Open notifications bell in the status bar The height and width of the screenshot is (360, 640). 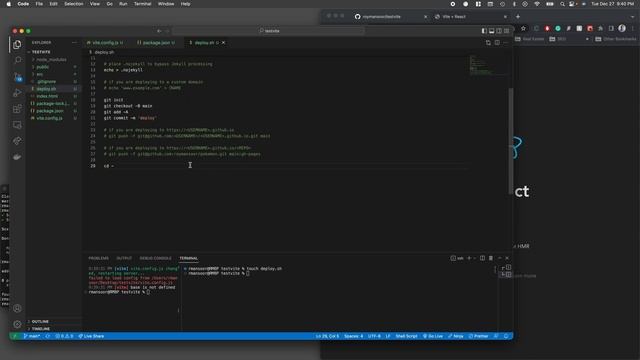[506, 336]
